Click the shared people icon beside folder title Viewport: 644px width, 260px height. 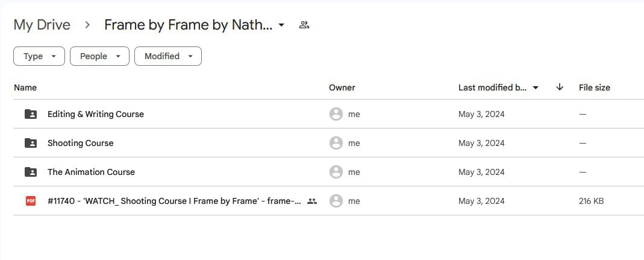click(x=304, y=25)
